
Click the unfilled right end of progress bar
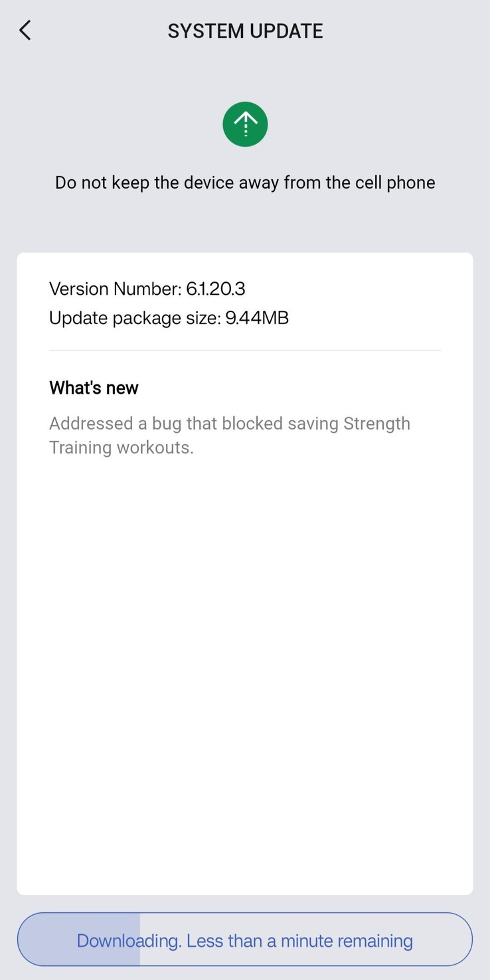point(445,939)
